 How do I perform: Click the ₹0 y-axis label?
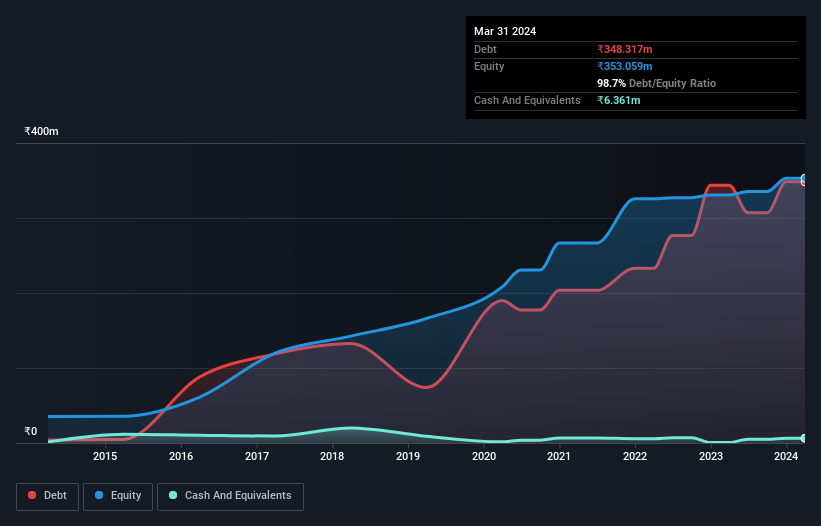(x=31, y=431)
